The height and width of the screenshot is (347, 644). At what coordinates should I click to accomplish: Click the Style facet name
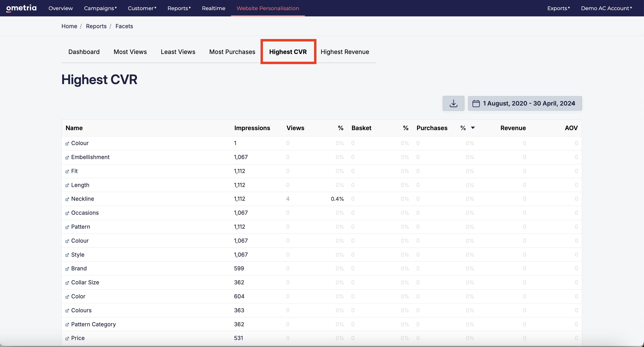78,254
